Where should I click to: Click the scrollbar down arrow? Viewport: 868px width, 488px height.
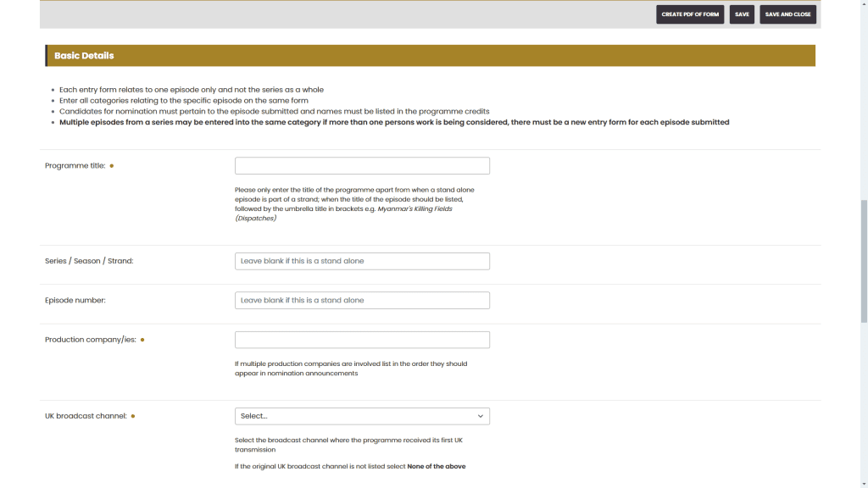tap(863, 483)
